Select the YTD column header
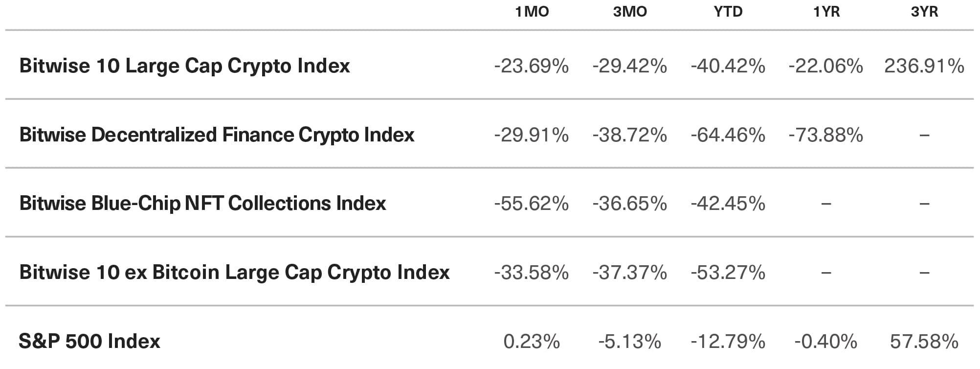 (728, 11)
